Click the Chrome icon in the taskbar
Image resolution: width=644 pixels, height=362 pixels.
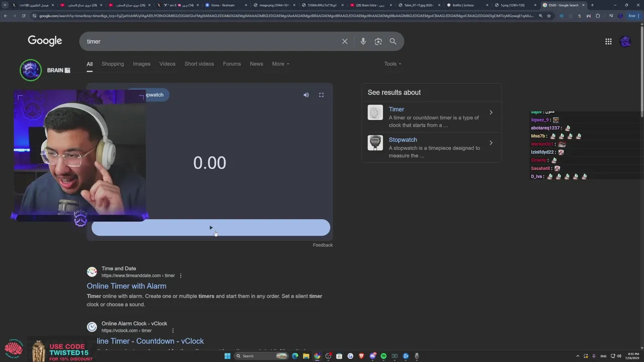[317, 356]
